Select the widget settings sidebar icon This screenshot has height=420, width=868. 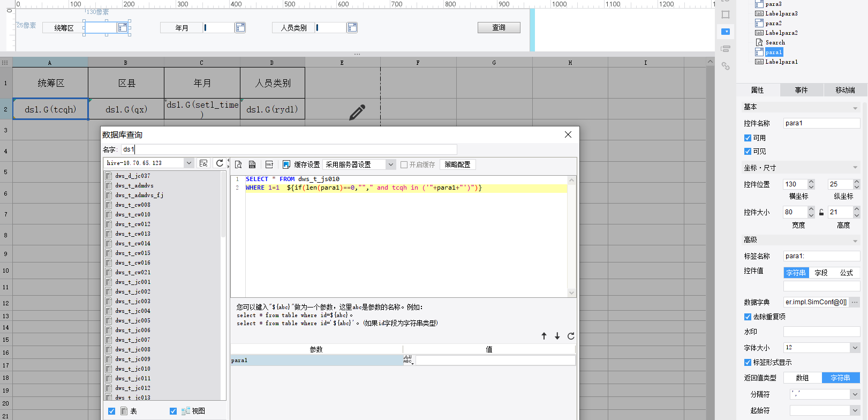coord(726,32)
